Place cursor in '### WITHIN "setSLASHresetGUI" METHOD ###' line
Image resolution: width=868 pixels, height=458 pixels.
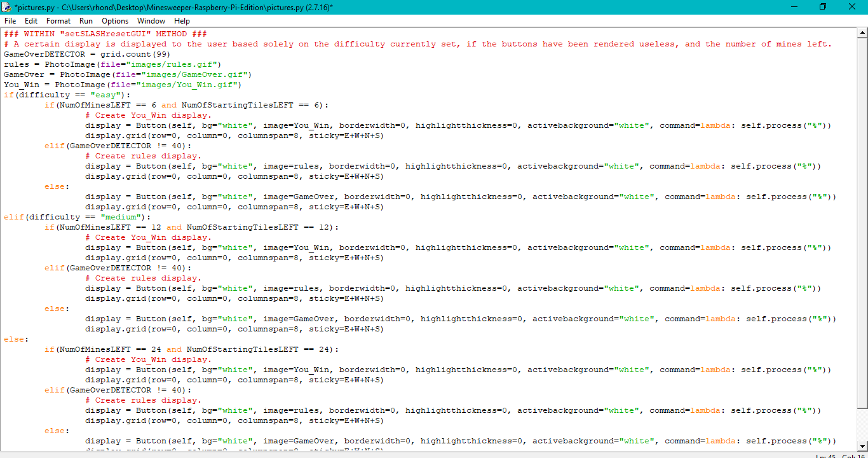pyautogui.click(x=105, y=34)
